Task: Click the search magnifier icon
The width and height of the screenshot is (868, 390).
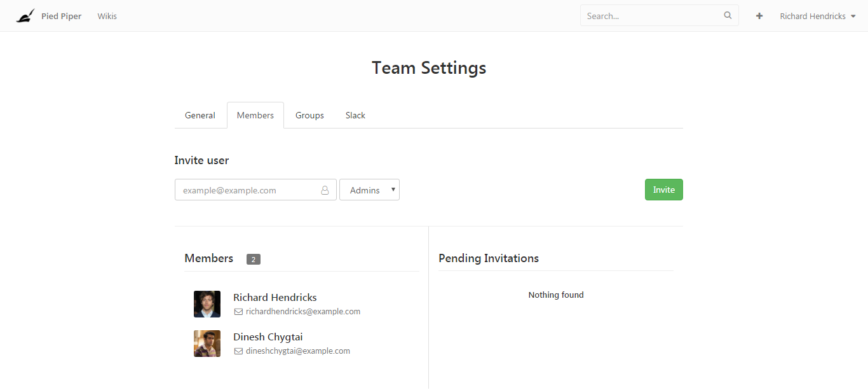Action: (728, 16)
